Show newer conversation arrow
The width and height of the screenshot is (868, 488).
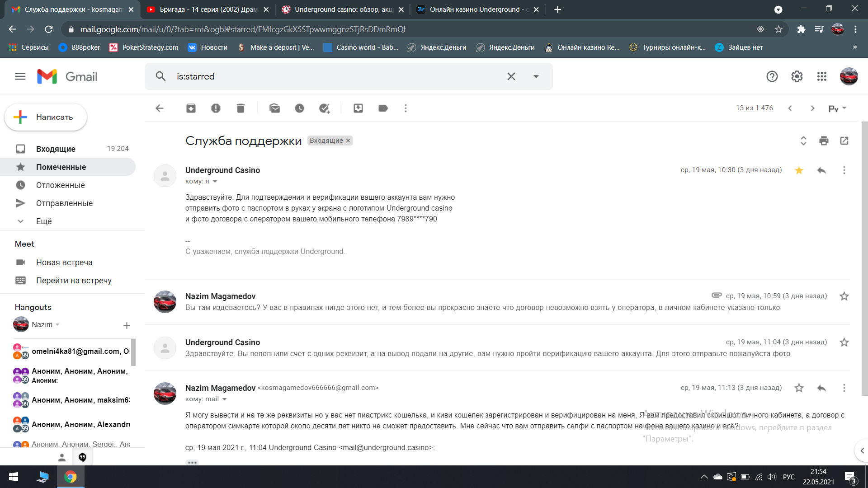click(790, 108)
